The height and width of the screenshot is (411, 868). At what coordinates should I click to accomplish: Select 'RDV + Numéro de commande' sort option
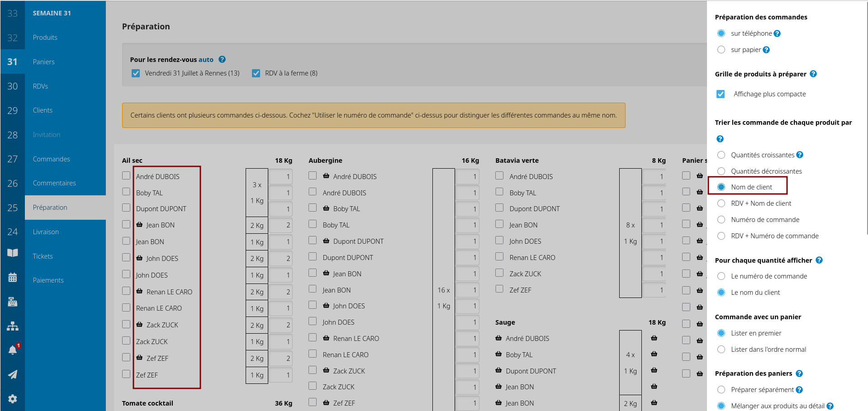pyautogui.click(x=721, y=236)
